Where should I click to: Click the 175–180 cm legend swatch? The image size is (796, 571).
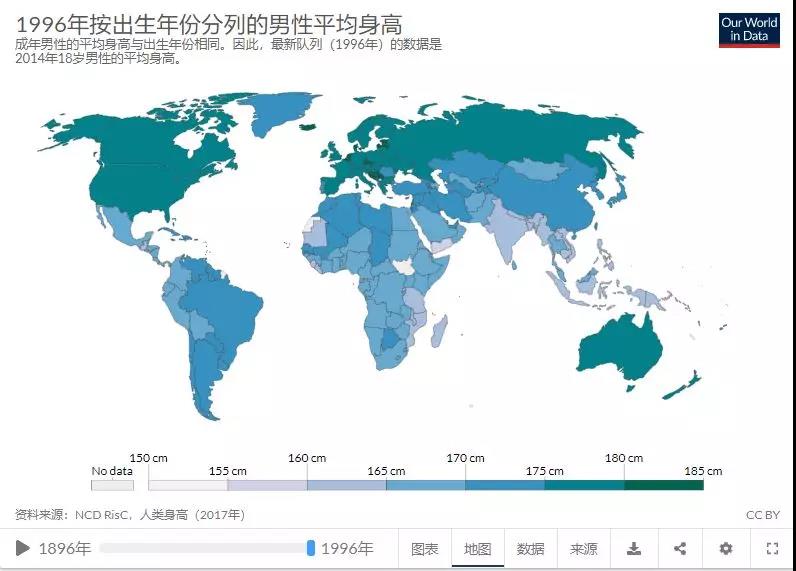584,485
